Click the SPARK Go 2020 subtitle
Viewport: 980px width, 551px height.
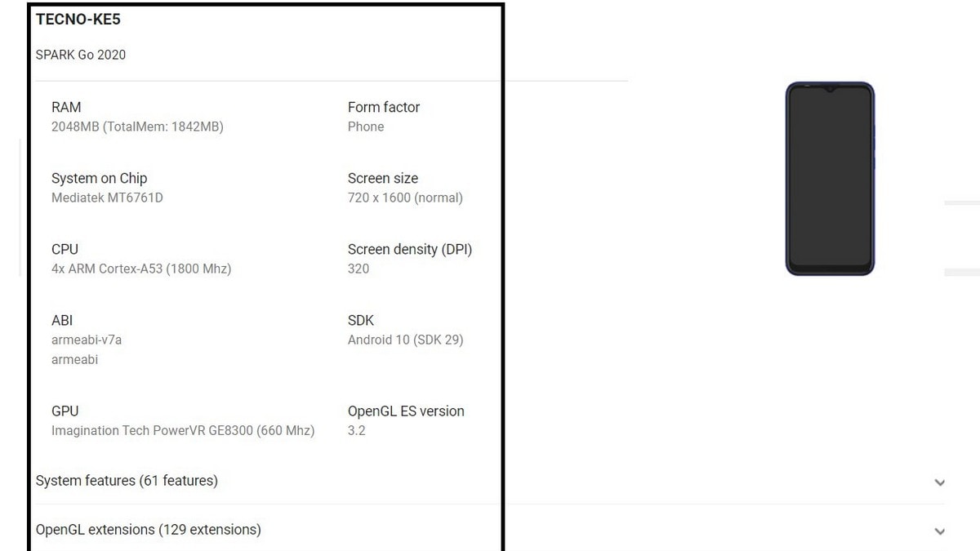(x=81, y=55)
